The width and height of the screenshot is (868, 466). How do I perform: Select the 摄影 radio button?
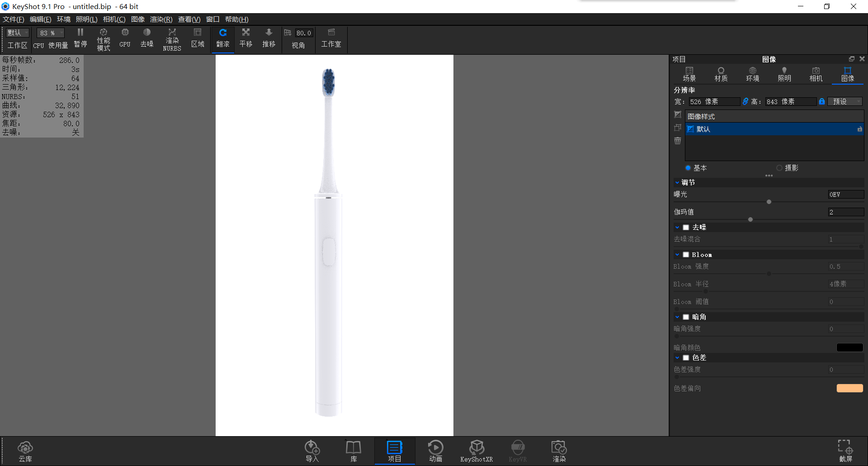click(779, 168)
